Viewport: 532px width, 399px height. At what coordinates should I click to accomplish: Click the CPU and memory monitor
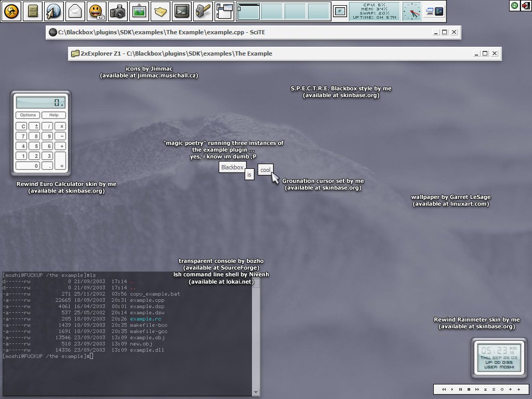(x=375, y=11)
